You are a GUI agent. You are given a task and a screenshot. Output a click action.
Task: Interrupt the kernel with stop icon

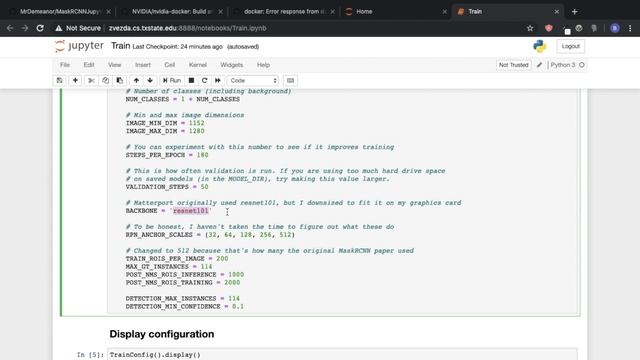pos(191,80)
